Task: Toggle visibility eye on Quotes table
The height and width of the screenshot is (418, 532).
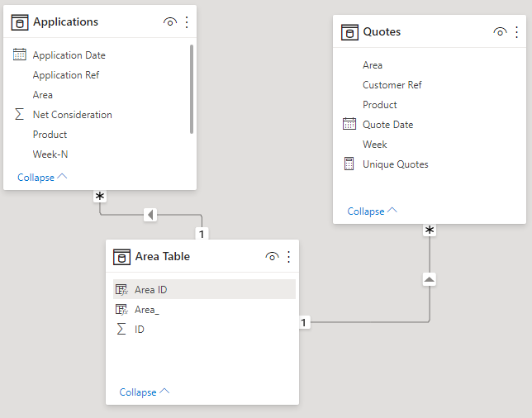Action: pyautogui.click(x=500, y=32)
